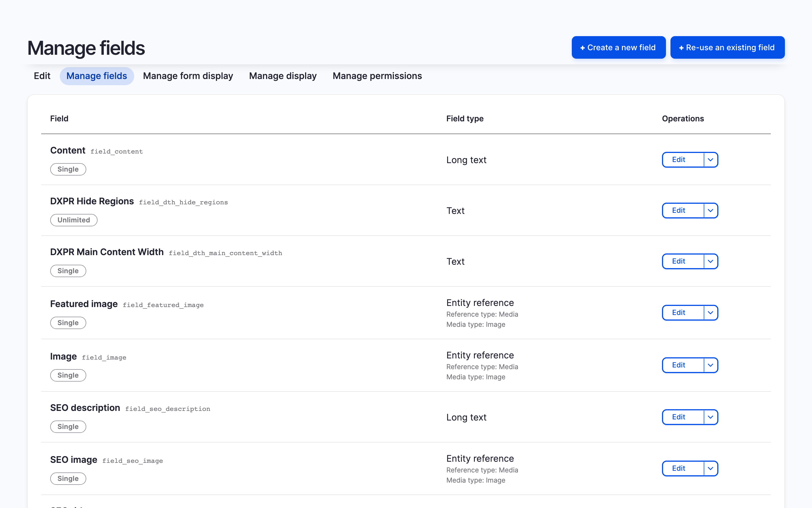Expand operations dropdown for Featured image
The image size is (812, 508).
pos(711,312)
